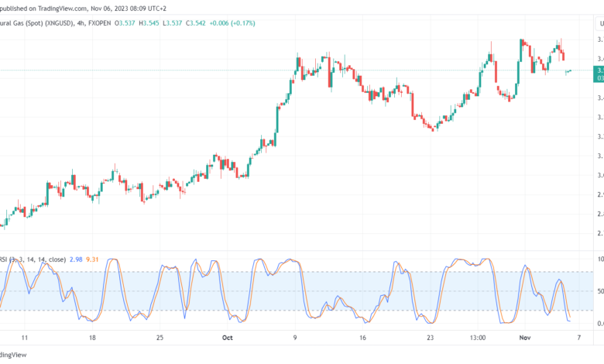The width and height of the screenshot is (604, 364).
Task: Click the date label 16 on time axis
Action: click(362, 338)
